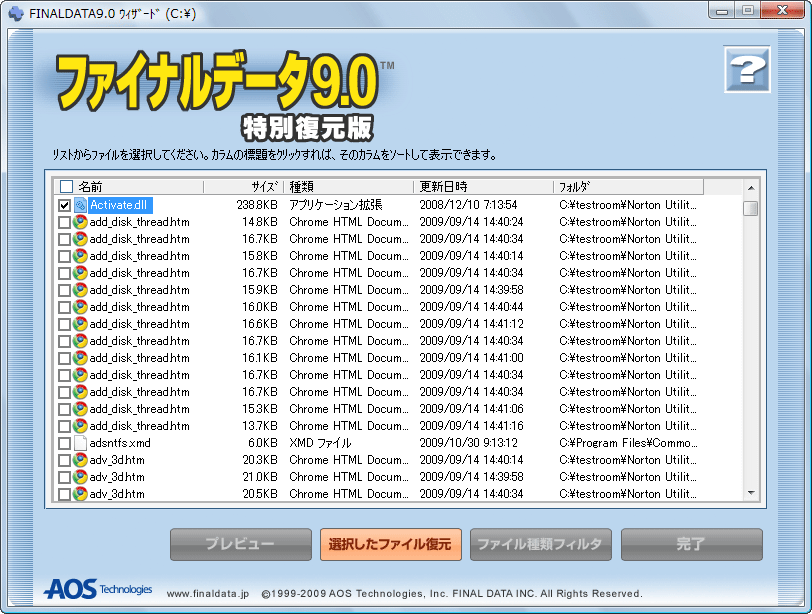812x614 pixels.
Task: Click Chrome icon of the 20.3KB adv_3d.htm
Action: tap(80, 460)
